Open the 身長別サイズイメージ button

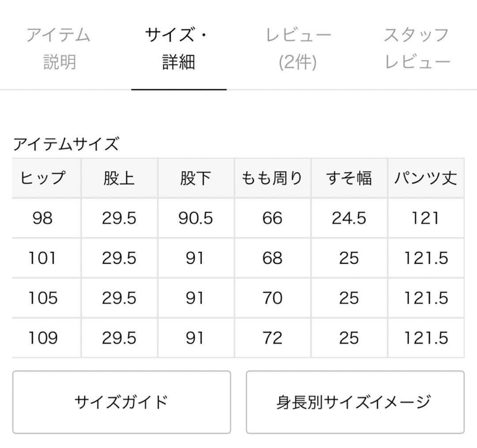tap(355, 402)
